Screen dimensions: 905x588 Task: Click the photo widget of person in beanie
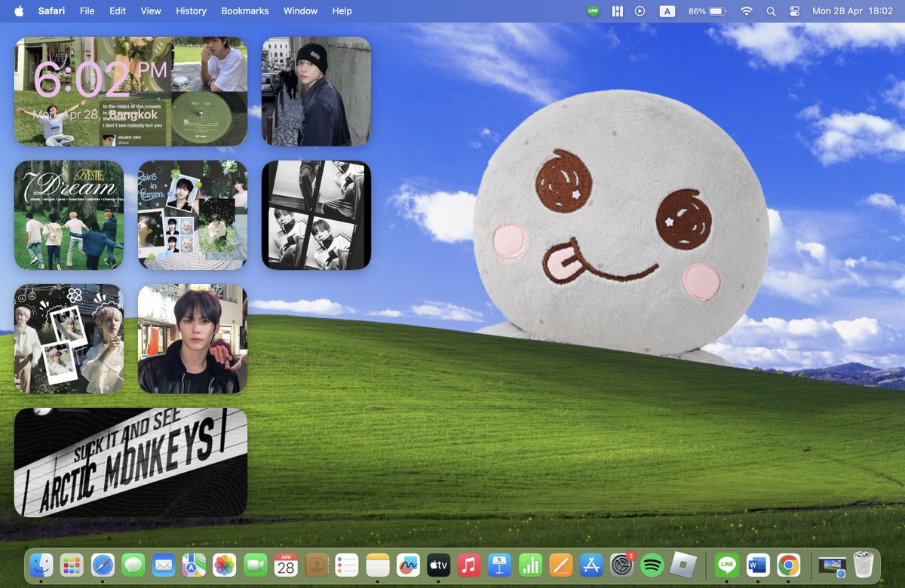316,91
